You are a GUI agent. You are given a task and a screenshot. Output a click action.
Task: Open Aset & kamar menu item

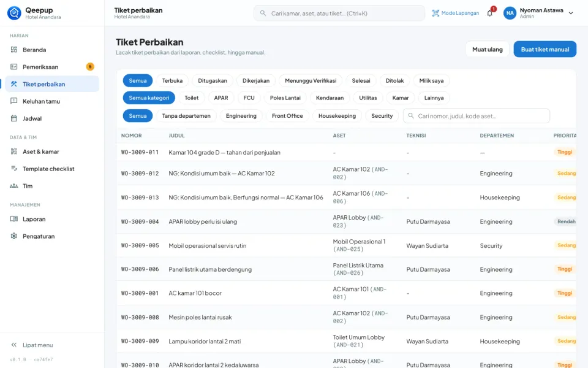52,151
